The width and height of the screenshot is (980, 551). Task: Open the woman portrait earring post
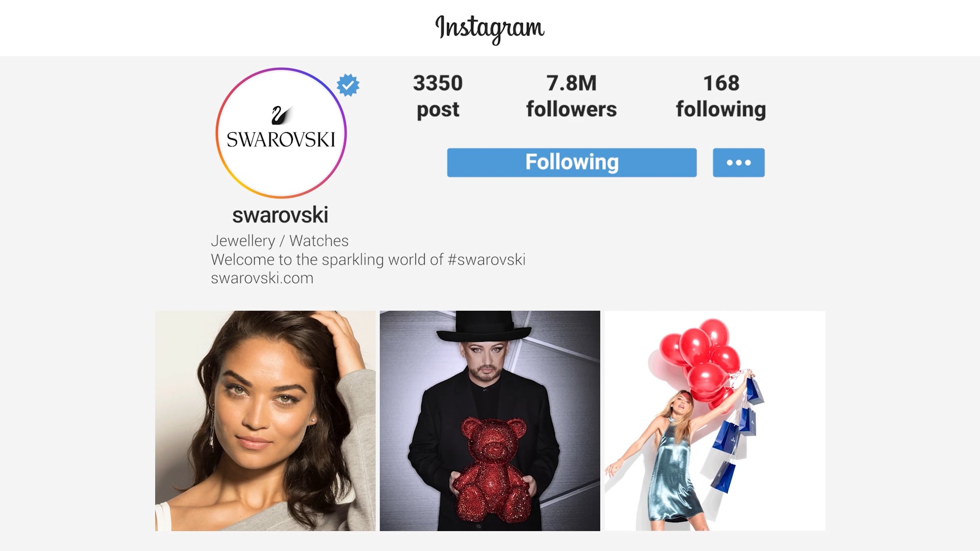coord(265,421)
